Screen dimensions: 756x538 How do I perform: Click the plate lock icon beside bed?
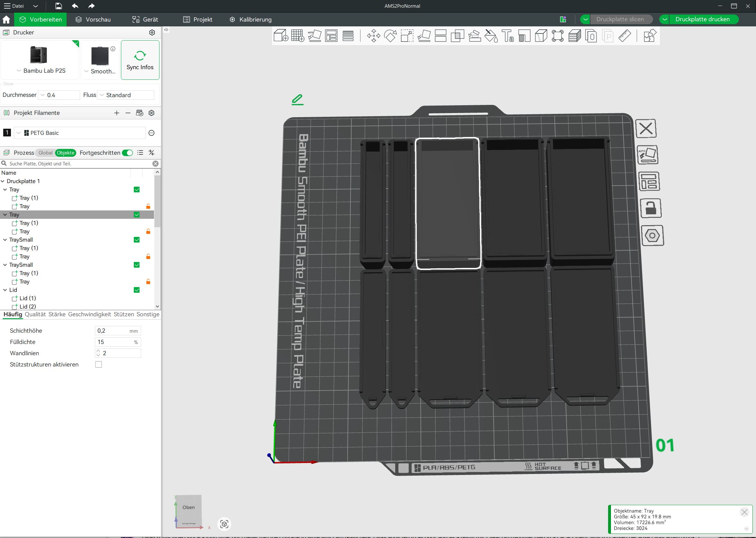click(651, 209)
